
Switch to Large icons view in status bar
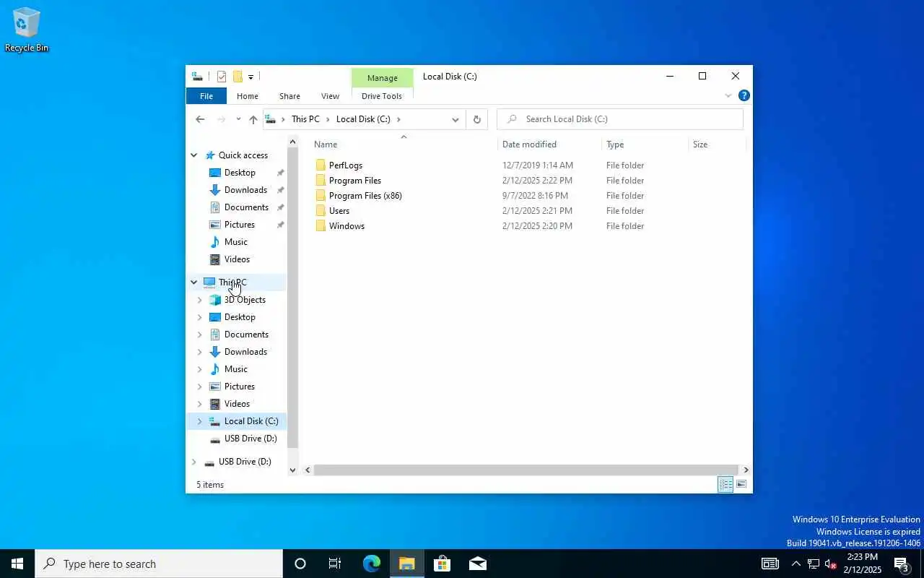point(741,484)
